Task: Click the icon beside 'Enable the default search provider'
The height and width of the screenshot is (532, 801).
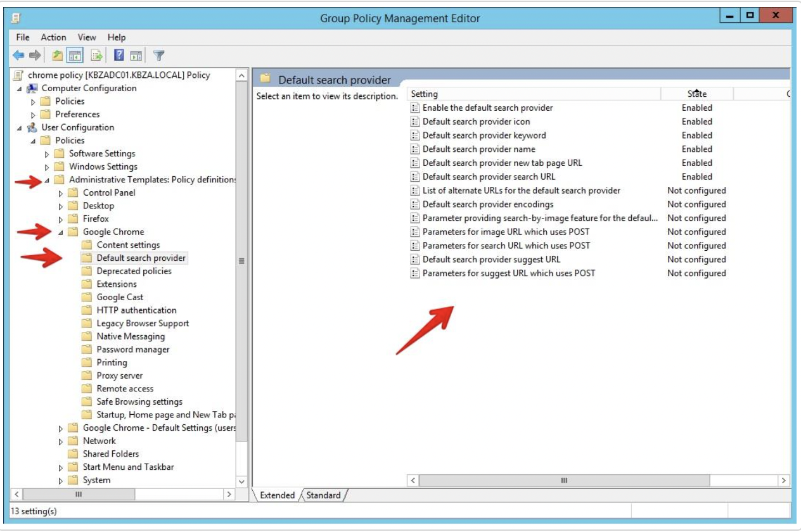Action: 415,108
